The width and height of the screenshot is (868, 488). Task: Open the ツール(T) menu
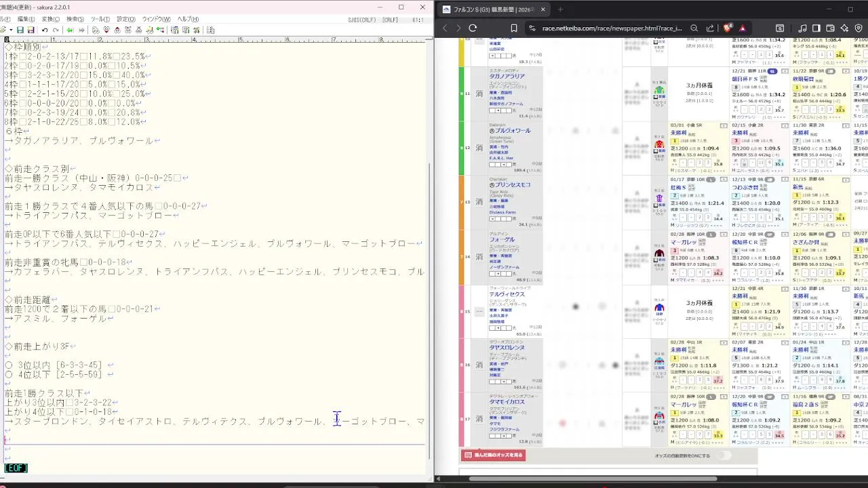point(100,19)
